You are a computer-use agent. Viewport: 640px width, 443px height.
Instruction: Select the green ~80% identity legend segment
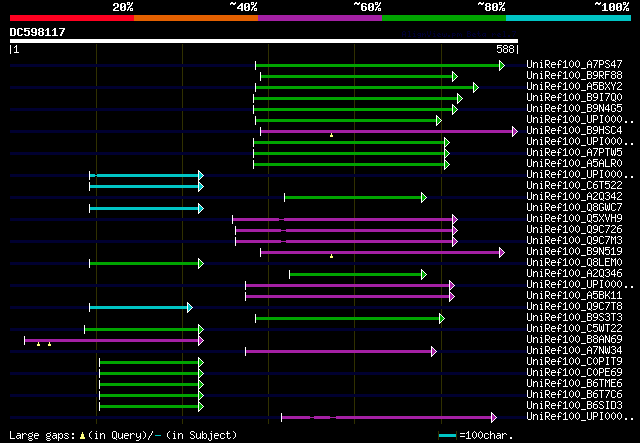point(444,18)
